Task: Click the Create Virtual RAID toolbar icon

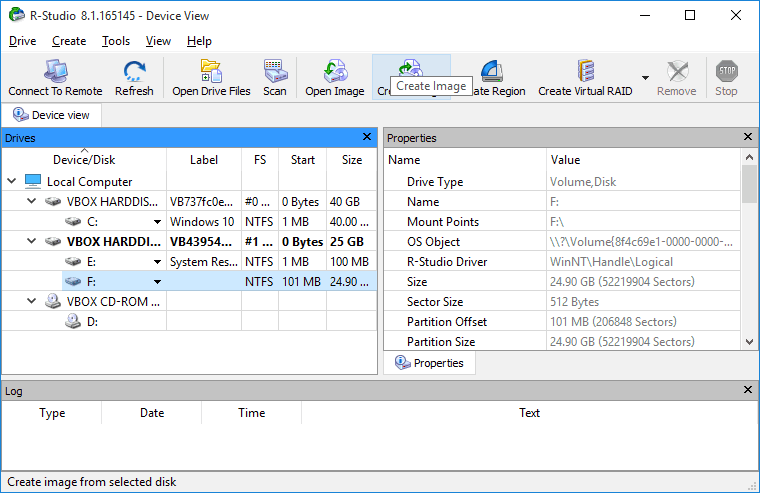Action: [x=586, y=71]
